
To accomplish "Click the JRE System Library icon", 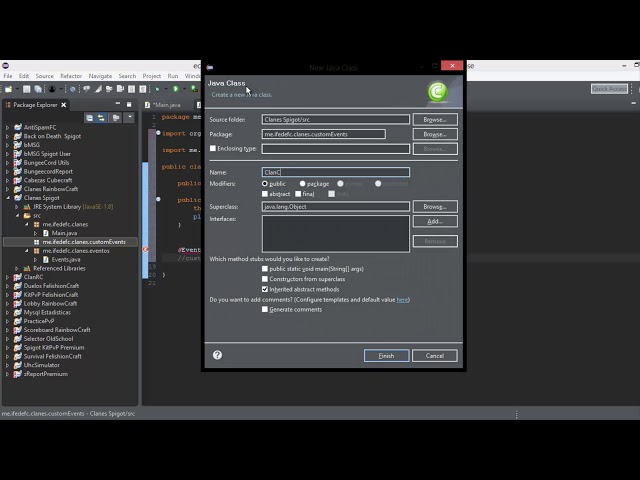I will tap(27, 207).
